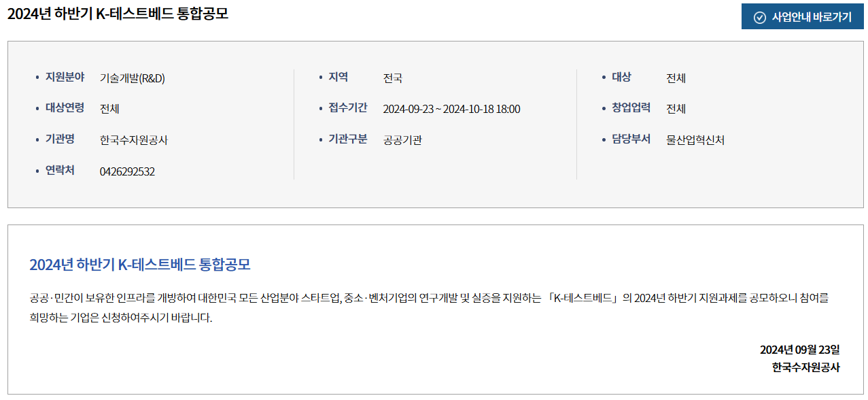The image size is (868, 400).
Task: Click the blue 2024년 하반기 K-테스트베드 통합공모 heading
Action: 140,265
